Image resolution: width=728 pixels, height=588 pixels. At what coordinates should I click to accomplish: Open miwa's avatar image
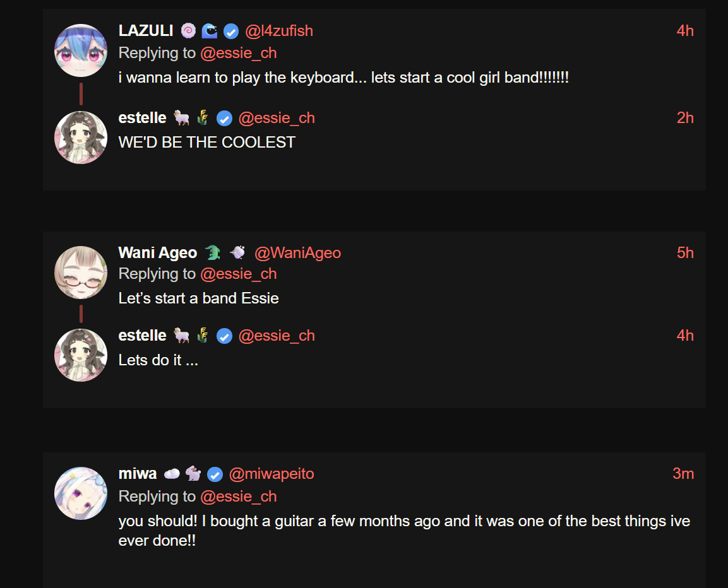pyautogui.click(x=81, y=493)
